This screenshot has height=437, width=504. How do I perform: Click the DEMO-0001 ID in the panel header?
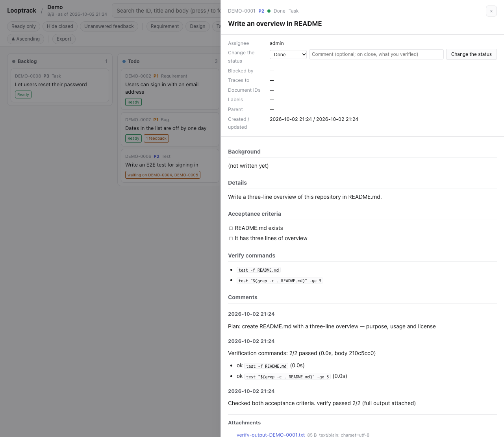(242, 11)
